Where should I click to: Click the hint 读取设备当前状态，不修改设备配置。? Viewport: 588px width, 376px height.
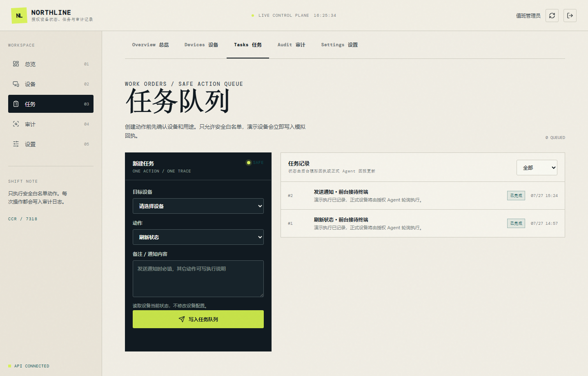(171, 306)
